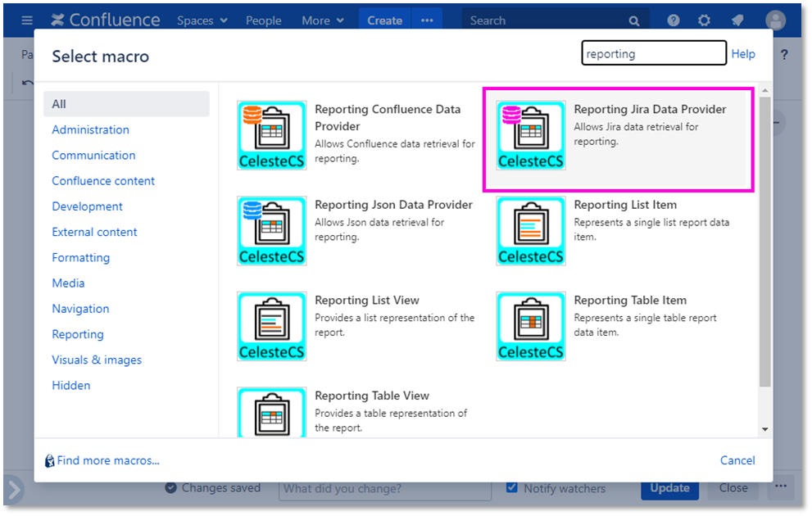Select the Development category
Image resolution: width=812 pixels, height=516 pixels.
click(87, 206)
